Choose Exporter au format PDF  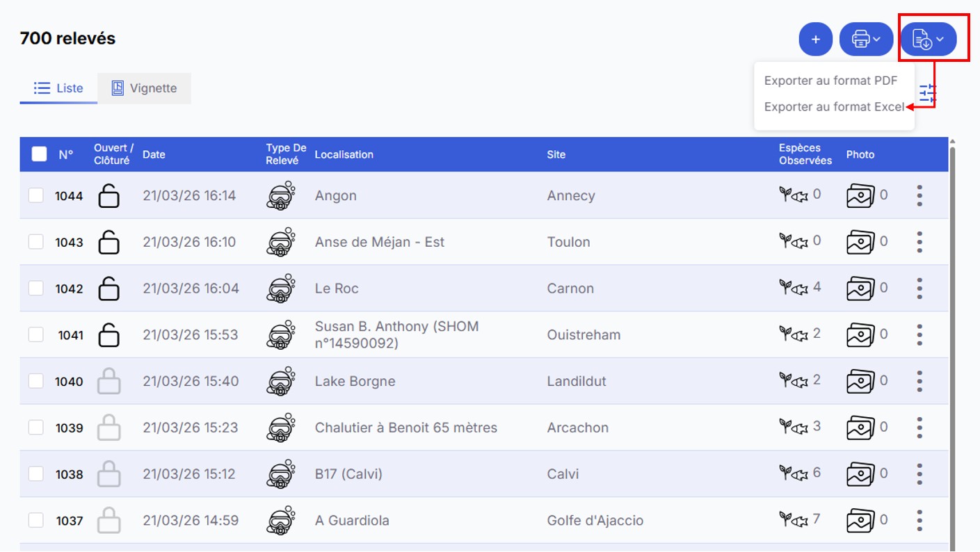(x=830, y=81)
